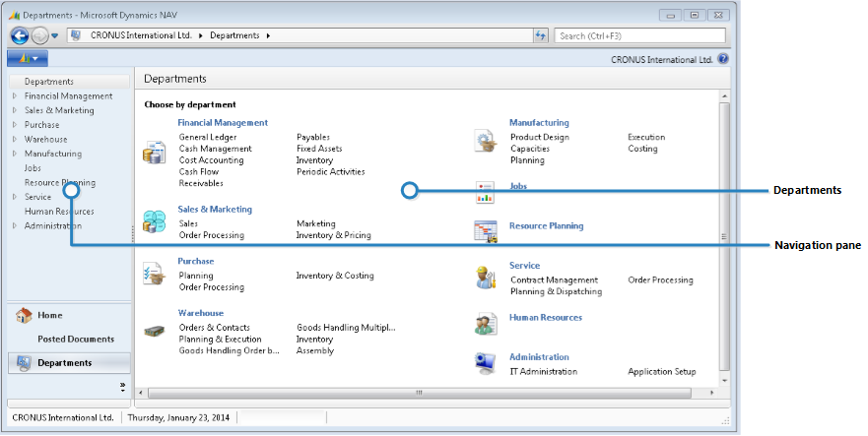Open the help icon beside company name
Screen dimensions: 868x436
[723, 59]
